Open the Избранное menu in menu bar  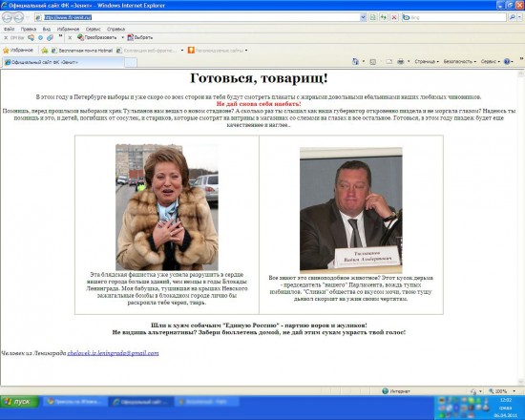coord(68,30)
